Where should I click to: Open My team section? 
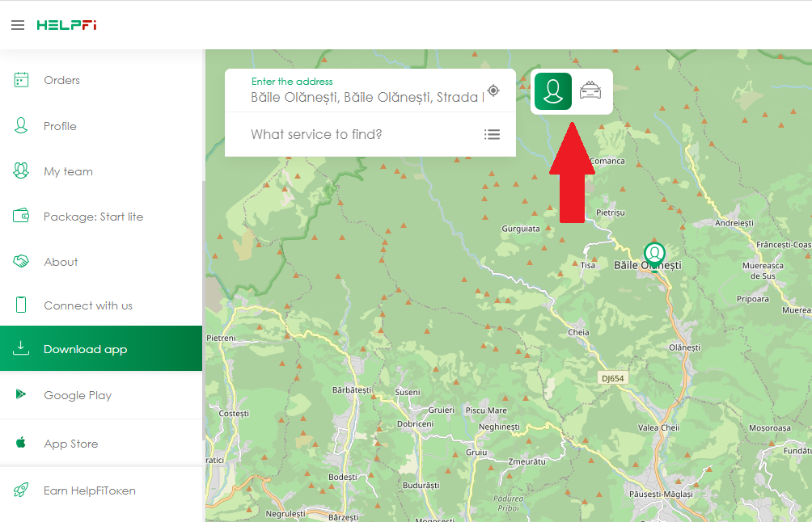pyautogui.click(x=68, y=171)
